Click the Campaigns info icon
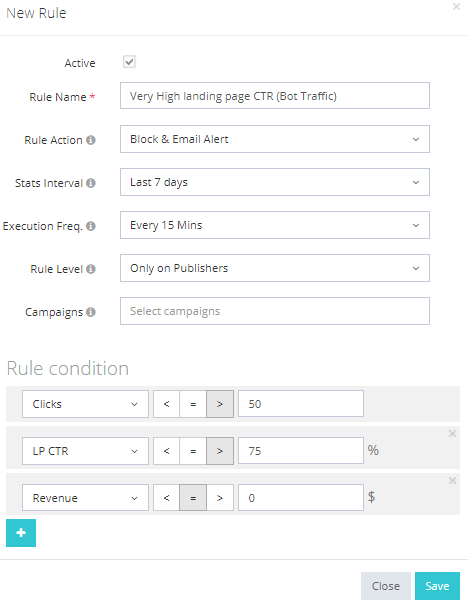The height and width of the screenshot is (608, 468). (x=91, y=312)
